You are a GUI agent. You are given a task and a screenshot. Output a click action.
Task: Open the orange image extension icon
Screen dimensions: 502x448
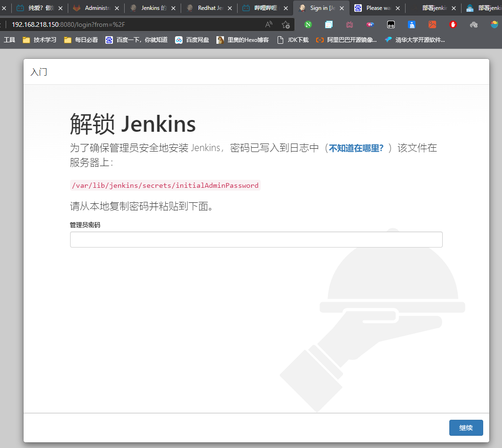pyautogui.click(x=432, y=24)
